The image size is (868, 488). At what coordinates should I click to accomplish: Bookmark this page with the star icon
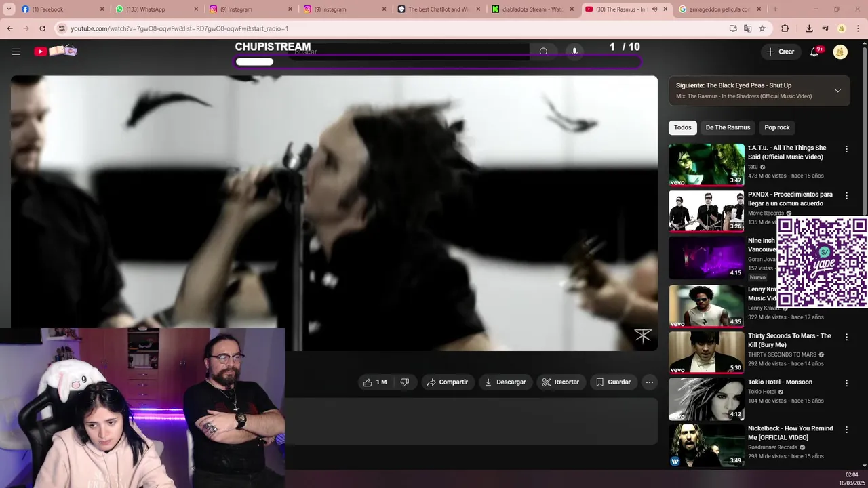coord(762,28)
